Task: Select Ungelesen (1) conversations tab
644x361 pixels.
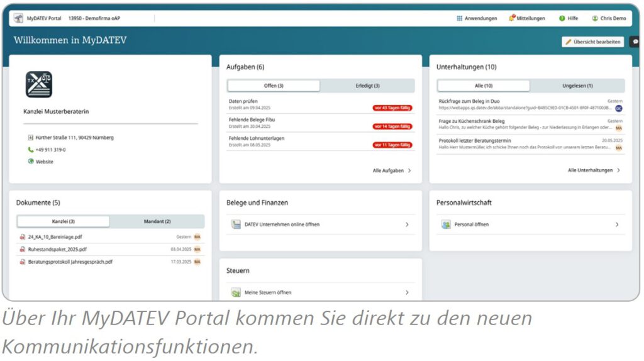Action: coord(577,86)
